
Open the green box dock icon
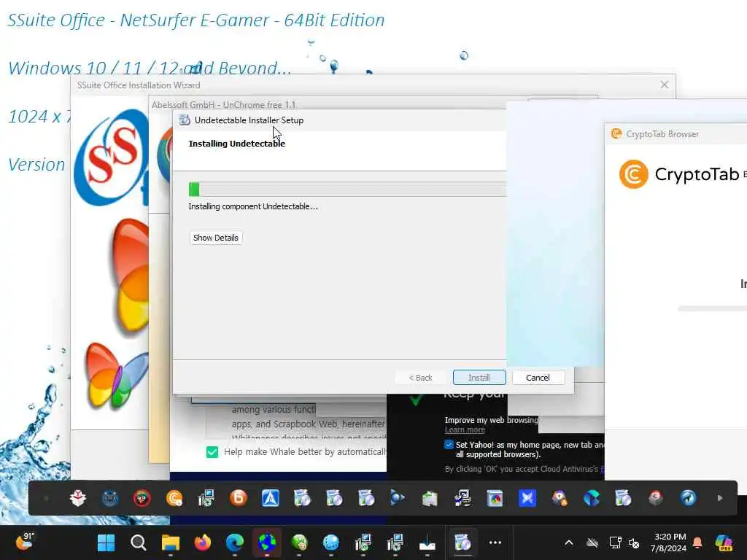[x=430, y=498]
